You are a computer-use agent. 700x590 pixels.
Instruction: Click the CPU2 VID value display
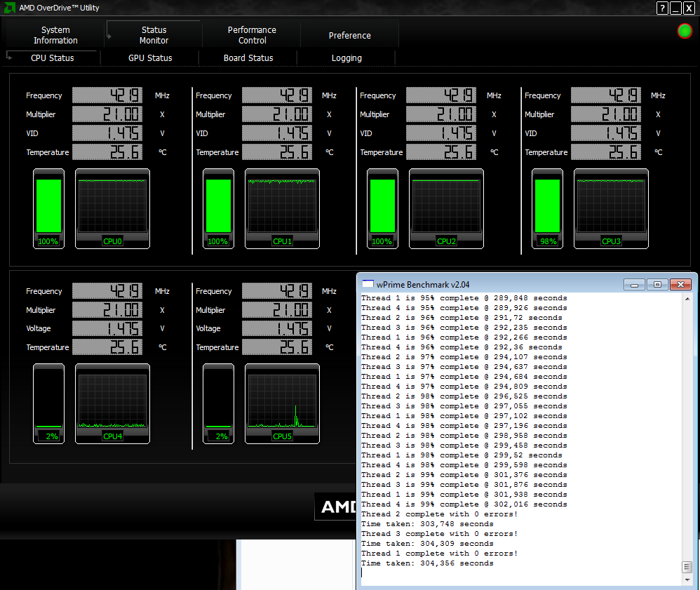coord(441,133)
